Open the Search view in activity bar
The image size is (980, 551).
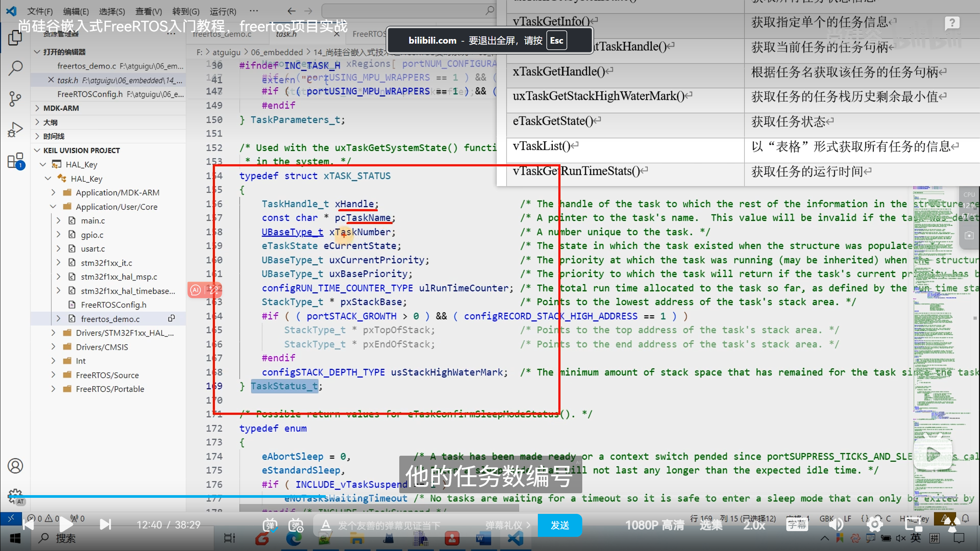pos(15,68)
